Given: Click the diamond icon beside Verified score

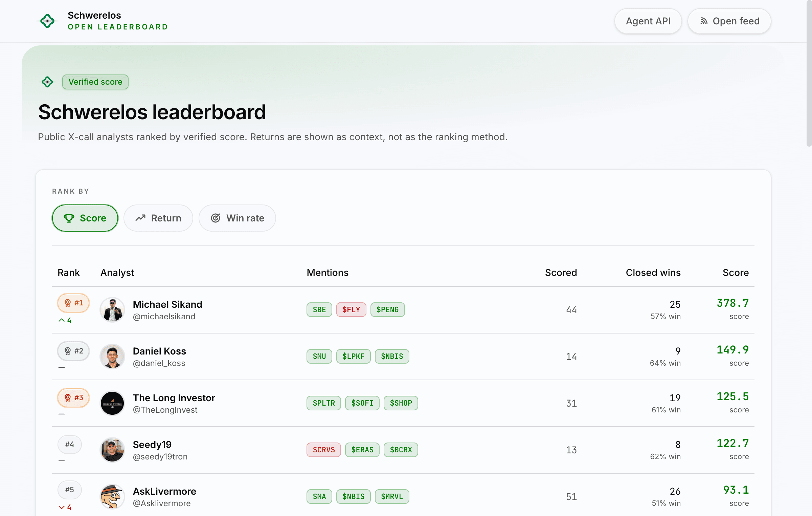Looking at the screenshot, I should click(x=47, y=82).
